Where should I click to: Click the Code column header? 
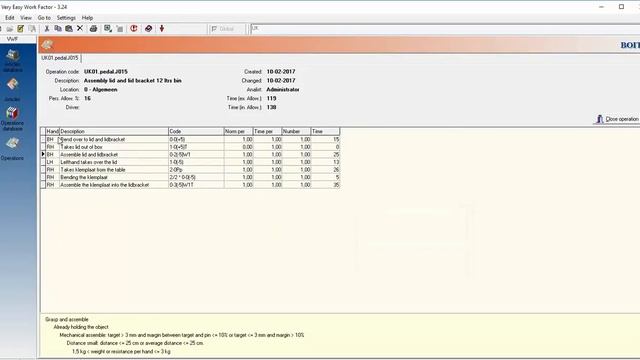196,131
